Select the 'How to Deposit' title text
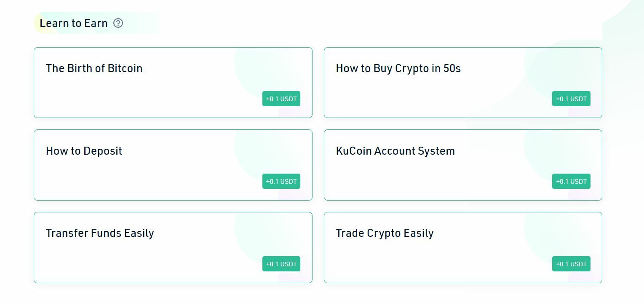The width and height of the screenshot is (644, 303). click(84, 151)
